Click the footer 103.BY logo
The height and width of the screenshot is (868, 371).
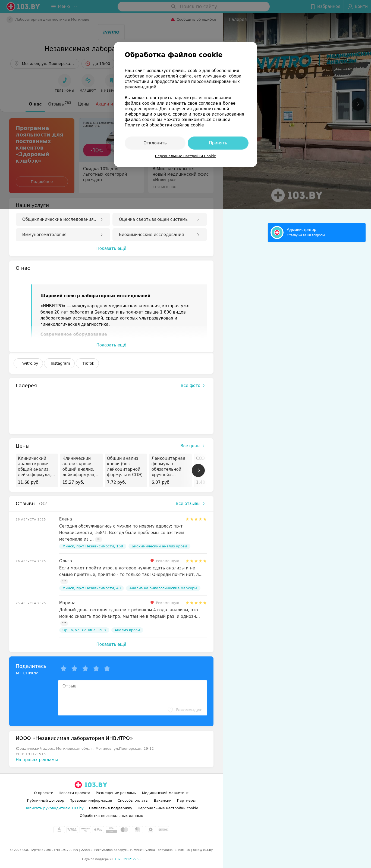pyautogui.click(x=91, y=785)
